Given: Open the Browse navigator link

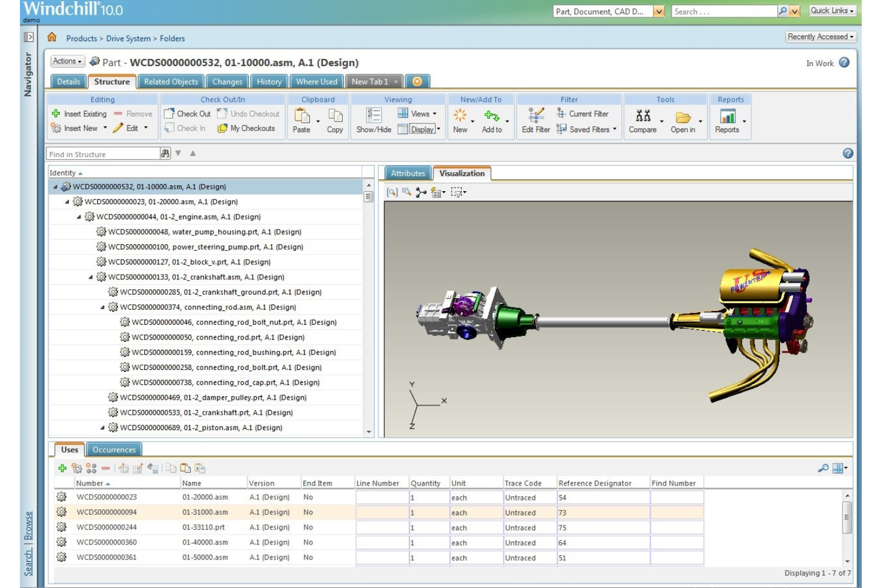Looking at the screenshot, I should [29, 526].
